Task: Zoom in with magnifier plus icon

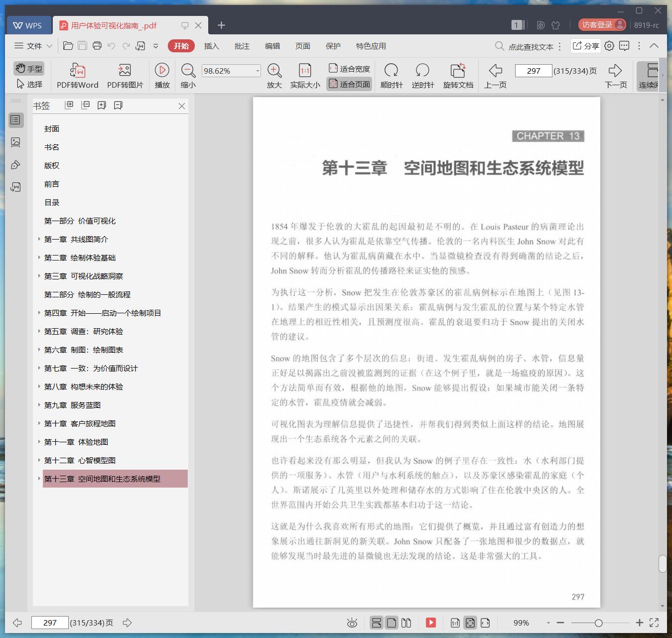Action: pos(274,76)
